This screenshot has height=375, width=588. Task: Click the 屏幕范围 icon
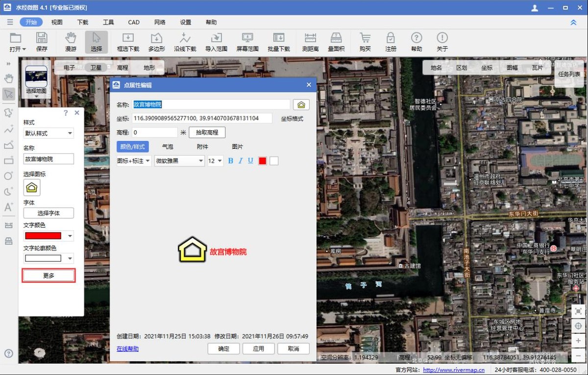tap(247, 38)
